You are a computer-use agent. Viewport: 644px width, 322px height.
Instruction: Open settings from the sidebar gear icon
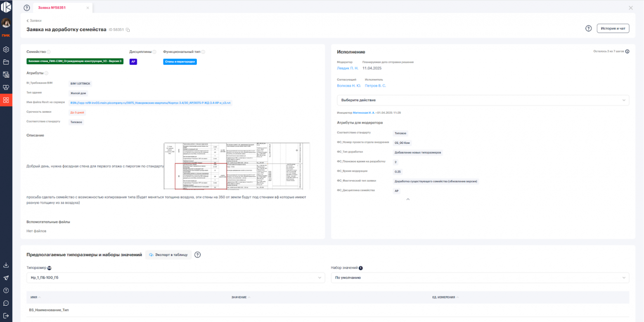click(6, 50)
